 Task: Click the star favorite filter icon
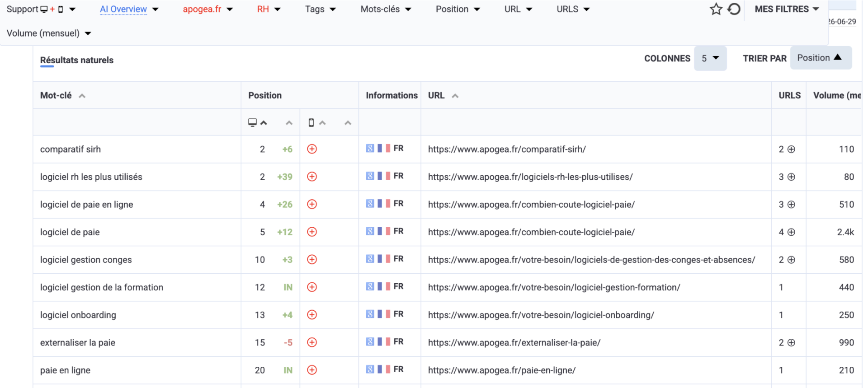716,9
